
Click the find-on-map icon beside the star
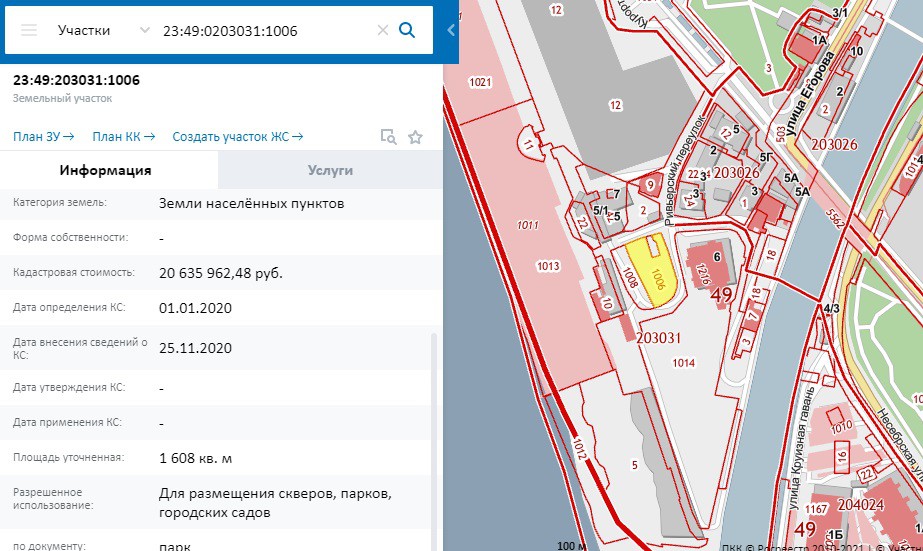[x=388, y=137]
